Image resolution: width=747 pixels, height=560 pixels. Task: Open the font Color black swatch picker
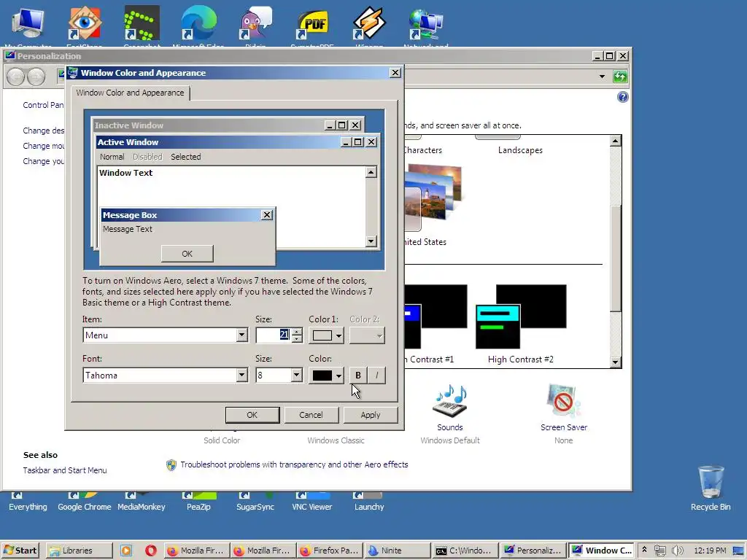[326, 376]
